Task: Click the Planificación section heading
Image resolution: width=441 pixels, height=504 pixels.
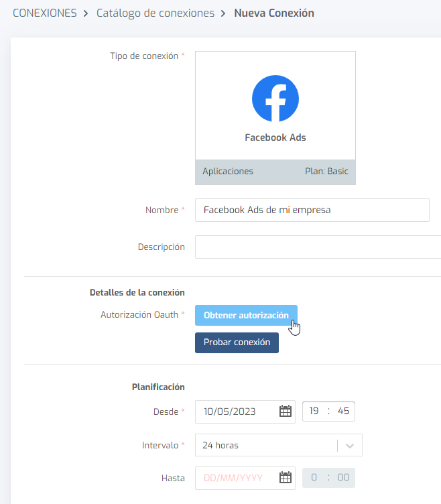Action: click(158, 387)
